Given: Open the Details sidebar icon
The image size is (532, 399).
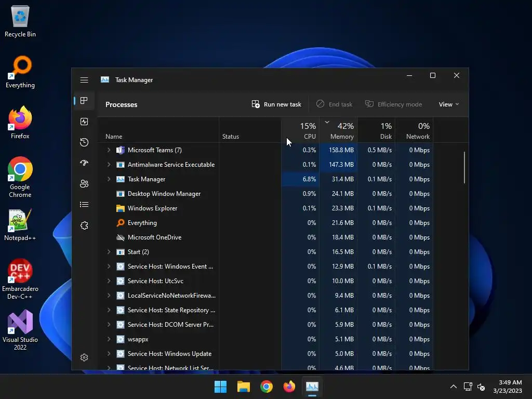Looking at the screenshot, I should pos(84,204).
